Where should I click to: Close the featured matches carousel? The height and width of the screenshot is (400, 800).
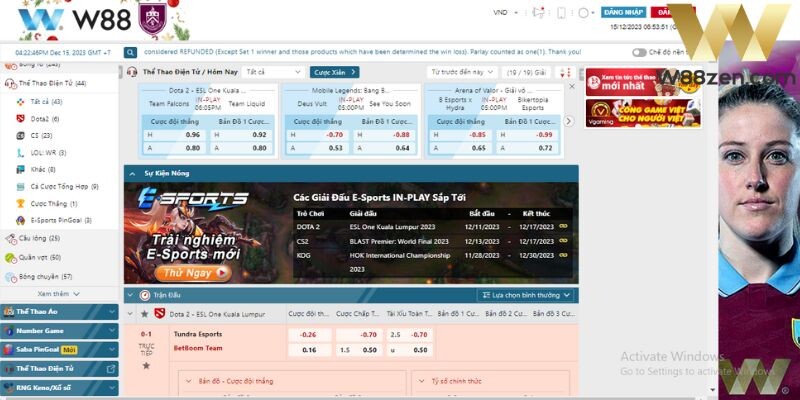(571, 87)
